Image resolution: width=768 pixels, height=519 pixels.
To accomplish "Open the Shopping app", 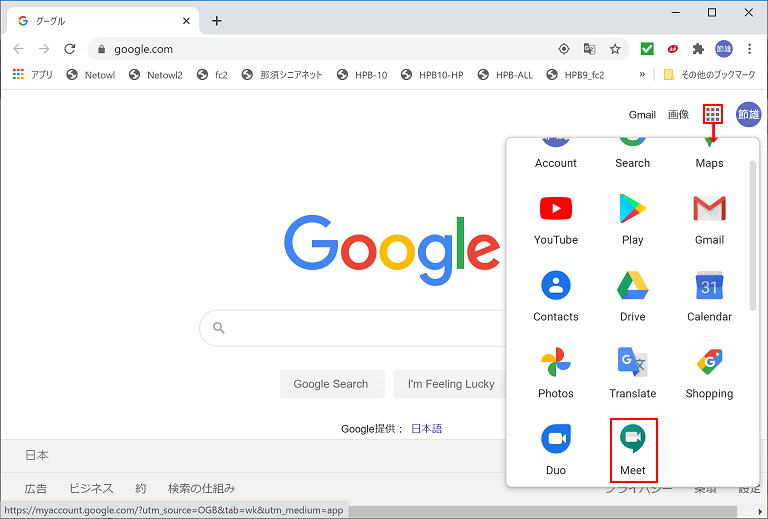I will (x=709, y=374).
